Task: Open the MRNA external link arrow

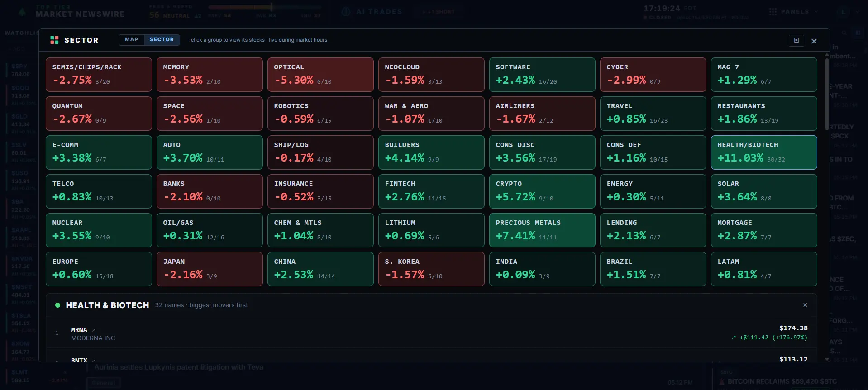Action: 94,330
